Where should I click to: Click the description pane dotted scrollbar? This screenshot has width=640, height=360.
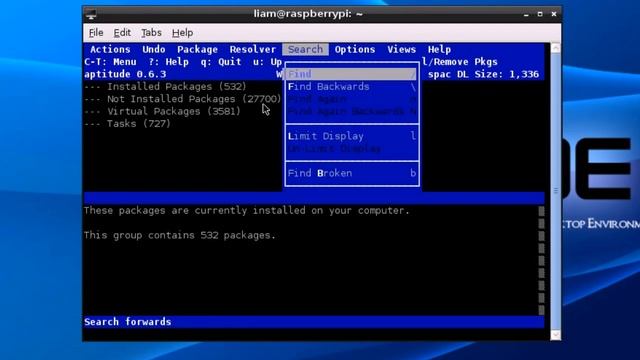coord(541,260)
